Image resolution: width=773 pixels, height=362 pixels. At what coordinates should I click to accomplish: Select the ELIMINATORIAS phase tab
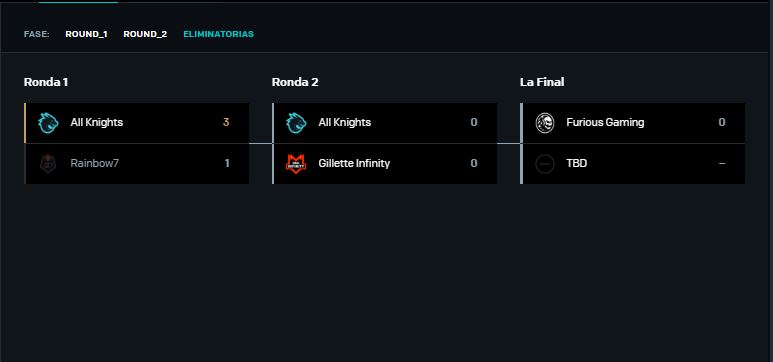[x=218, y=34]
